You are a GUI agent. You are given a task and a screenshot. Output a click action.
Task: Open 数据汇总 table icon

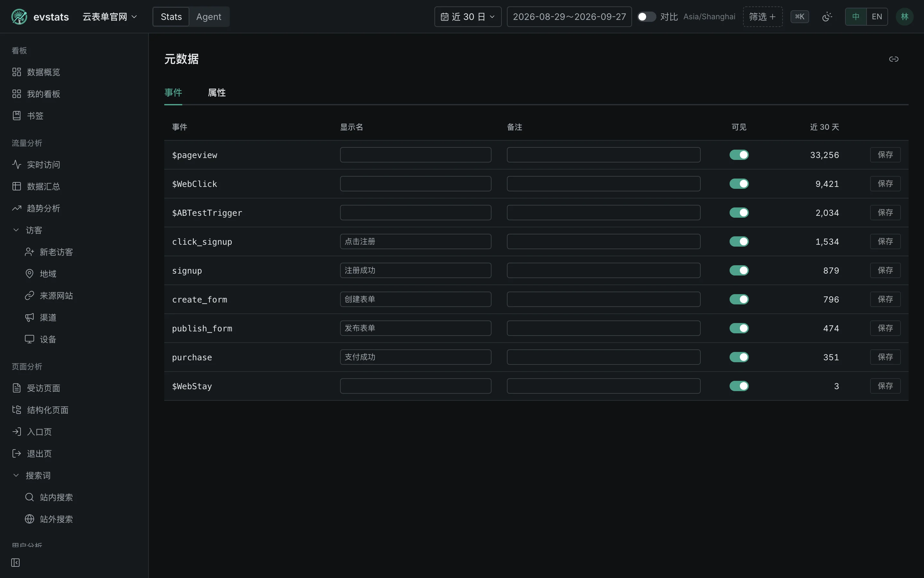(16, 186)
